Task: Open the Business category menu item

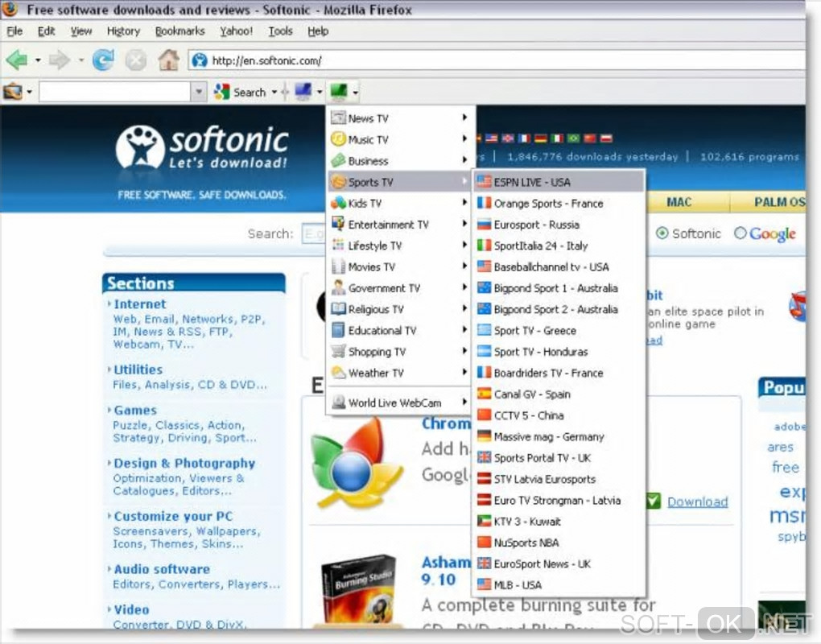Action: pyautogui.click(x=399, y=161)
